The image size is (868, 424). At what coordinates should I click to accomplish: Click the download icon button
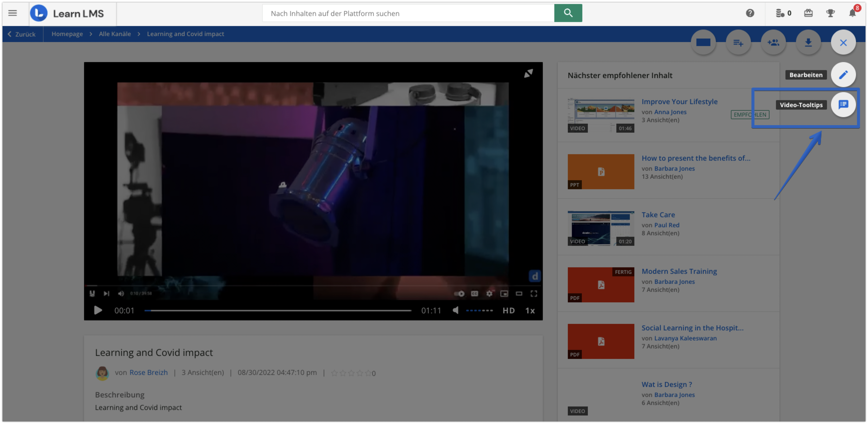[808, 43]
